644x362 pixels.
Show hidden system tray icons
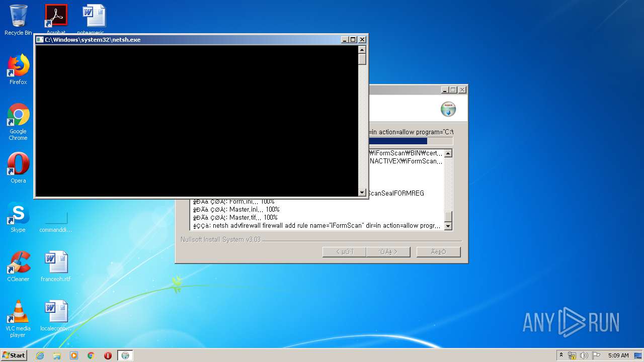pos(561,355)
